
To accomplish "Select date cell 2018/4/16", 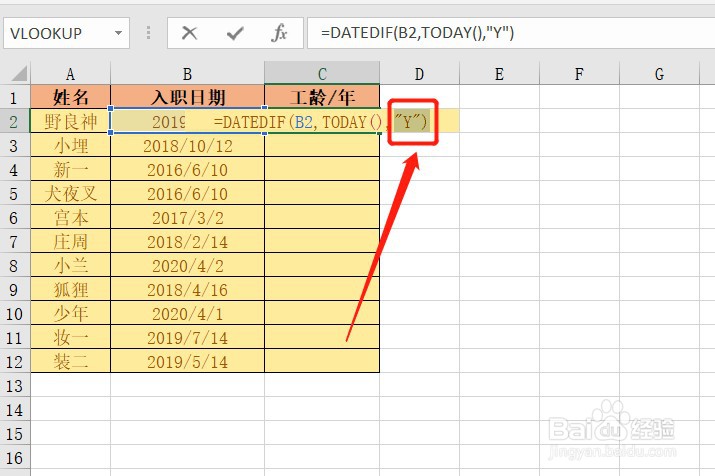I will point(187,290).
